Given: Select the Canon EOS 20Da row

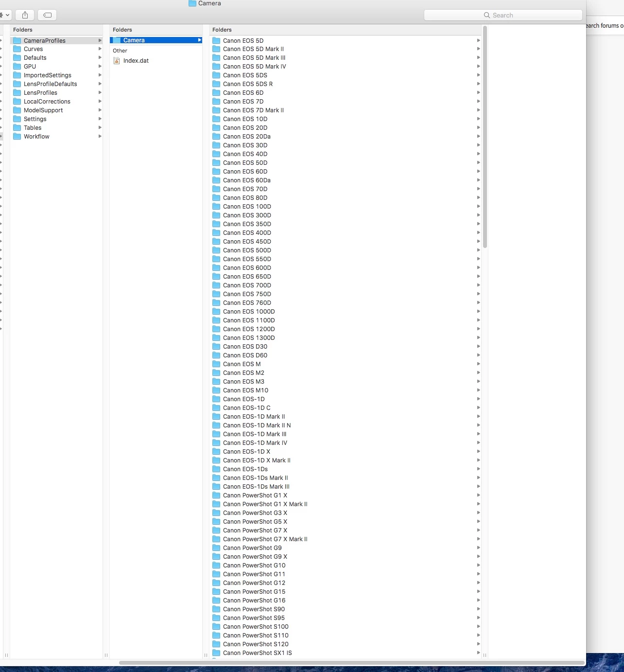Looking at the screenshot, I should 346,136.
